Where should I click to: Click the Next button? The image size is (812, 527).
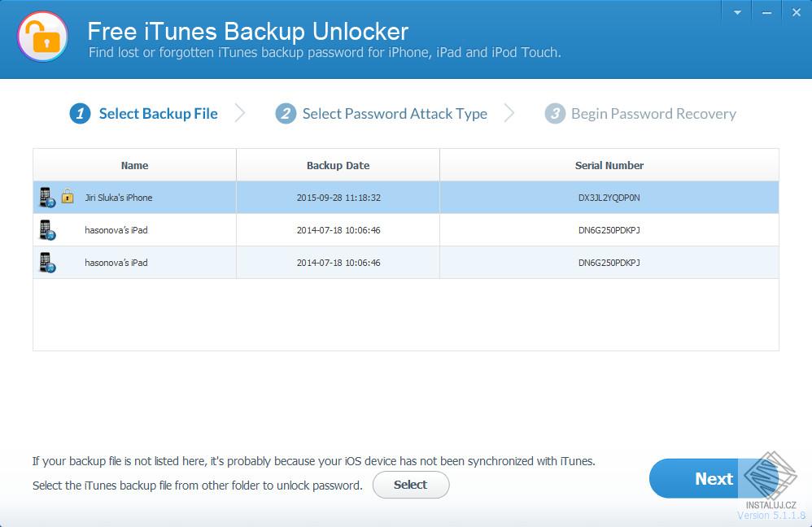714,478
